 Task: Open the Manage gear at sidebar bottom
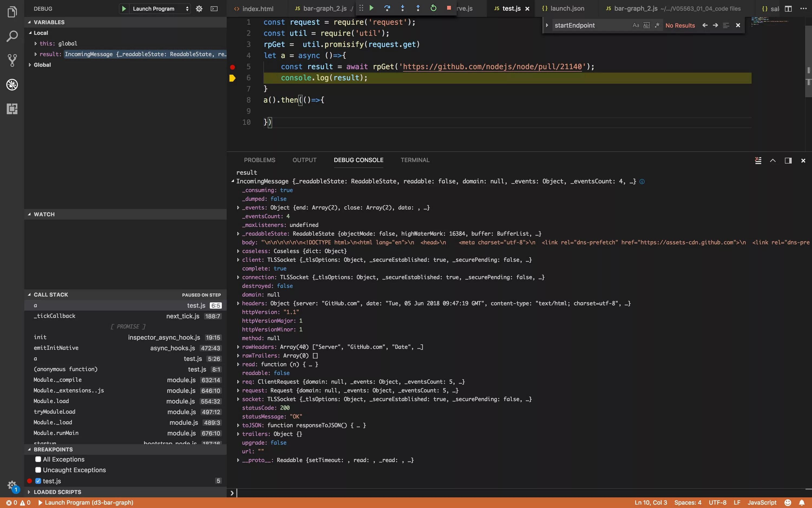coord(12,486)
